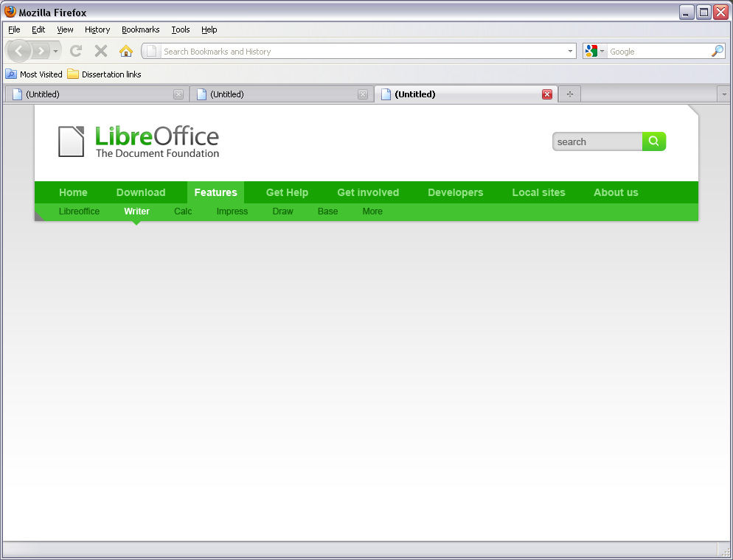Open the Local sites navigation link
Image resolution: width=733 pixels, height=560 pixels.
538,192
